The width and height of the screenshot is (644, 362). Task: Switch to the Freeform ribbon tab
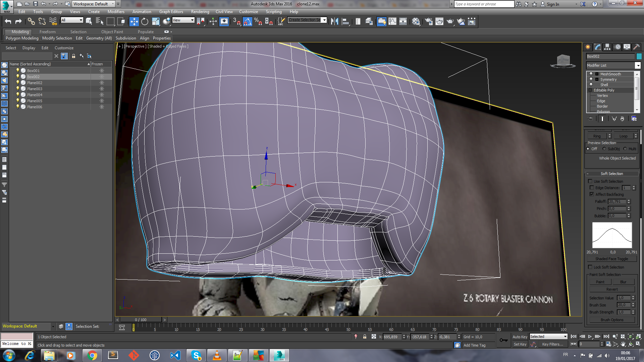click(48, 32)
